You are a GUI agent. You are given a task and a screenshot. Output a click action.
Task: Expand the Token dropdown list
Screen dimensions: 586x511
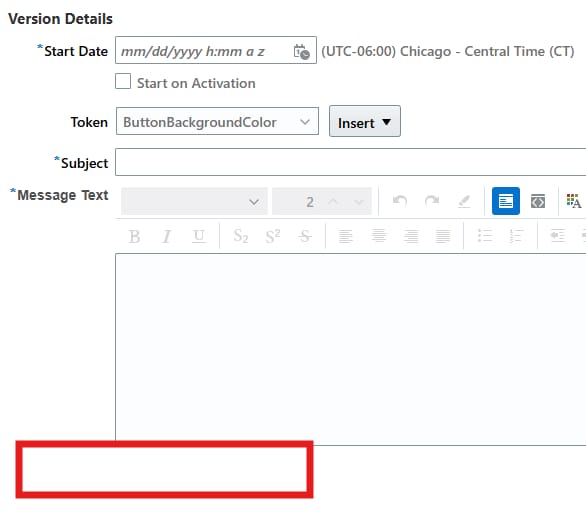pos(217,121)
